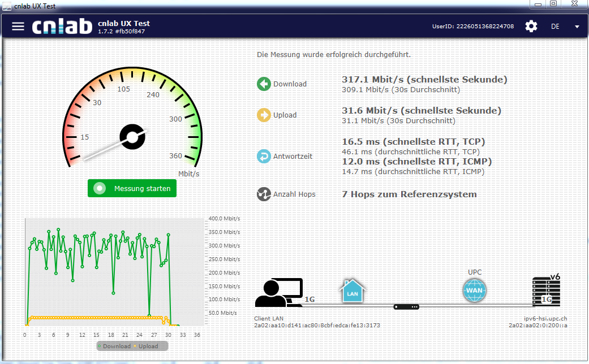This screenshot has height=364, width=589.
Task: Open settings via the gear icon
Action: 531,27
